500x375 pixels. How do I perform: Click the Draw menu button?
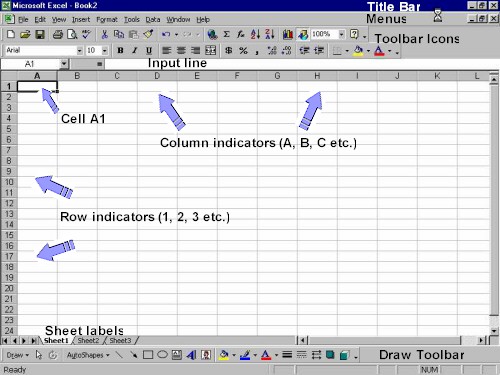(x=18, y=355)
